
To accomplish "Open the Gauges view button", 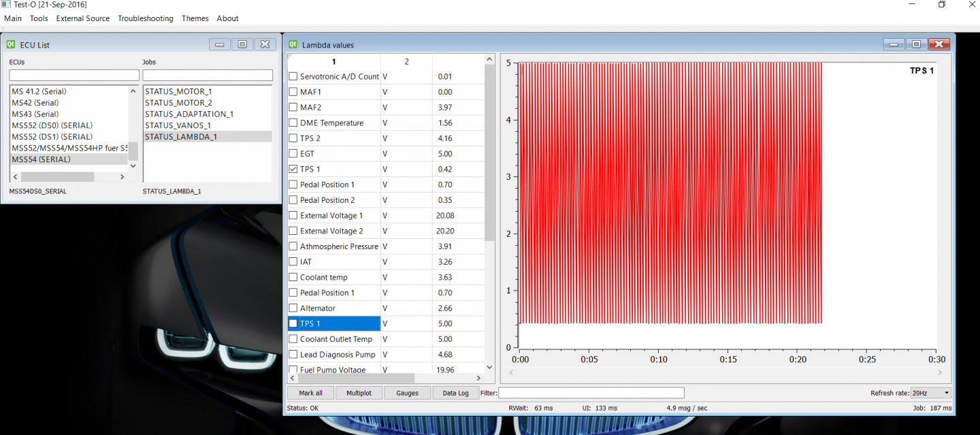I will [x=407, y=393].
